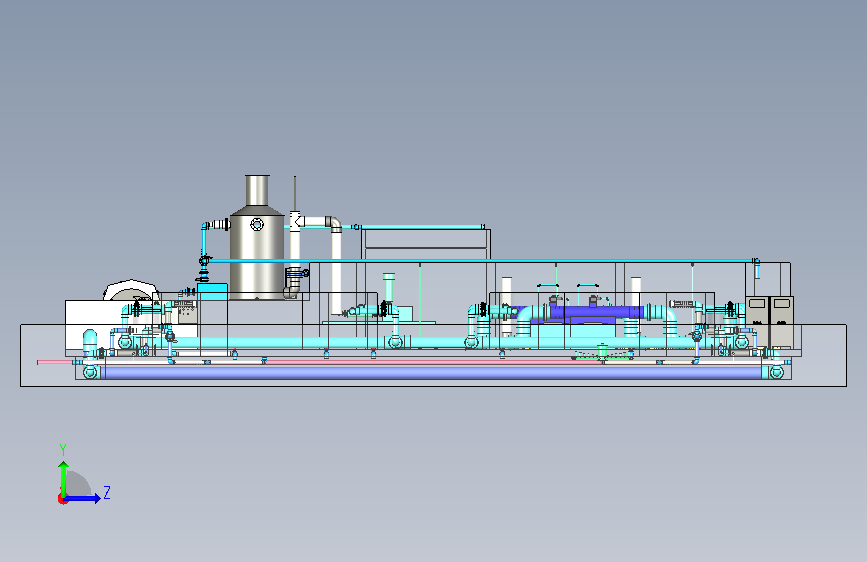Screen dimensions: 867x562
Task: Select the cylindrical scrubber tower body
Action: coord(257,253)
